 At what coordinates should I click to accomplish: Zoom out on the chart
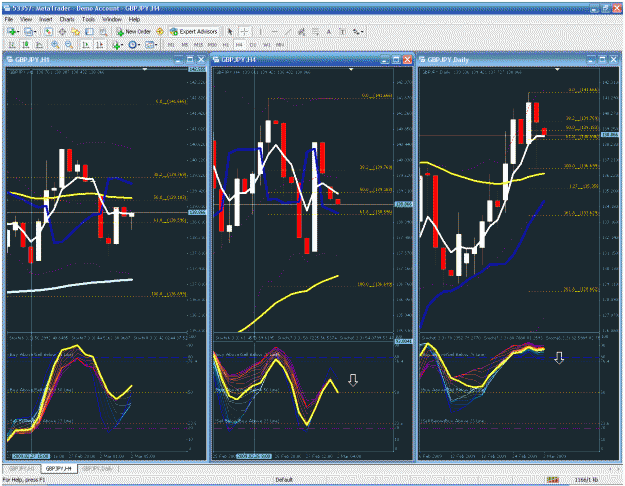69,45
